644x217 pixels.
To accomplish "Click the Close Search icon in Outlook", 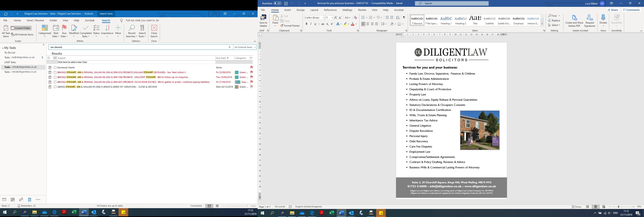I will [154, 28].
